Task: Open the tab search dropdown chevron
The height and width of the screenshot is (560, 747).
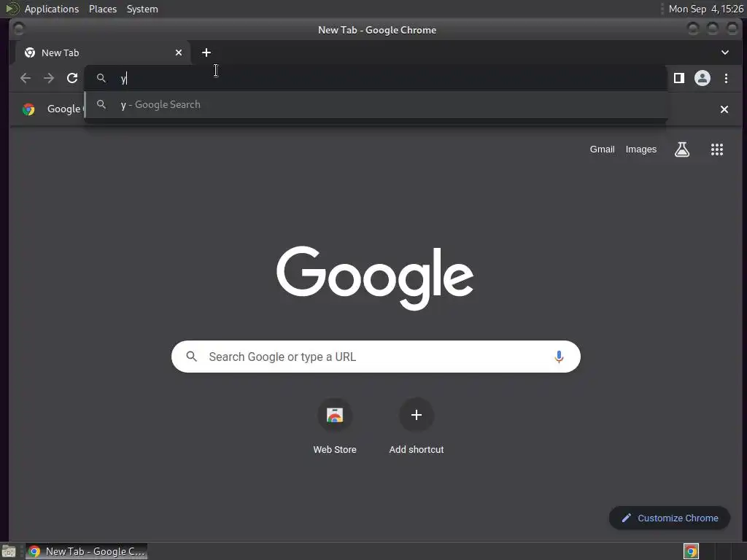Action: pos(724,52)
